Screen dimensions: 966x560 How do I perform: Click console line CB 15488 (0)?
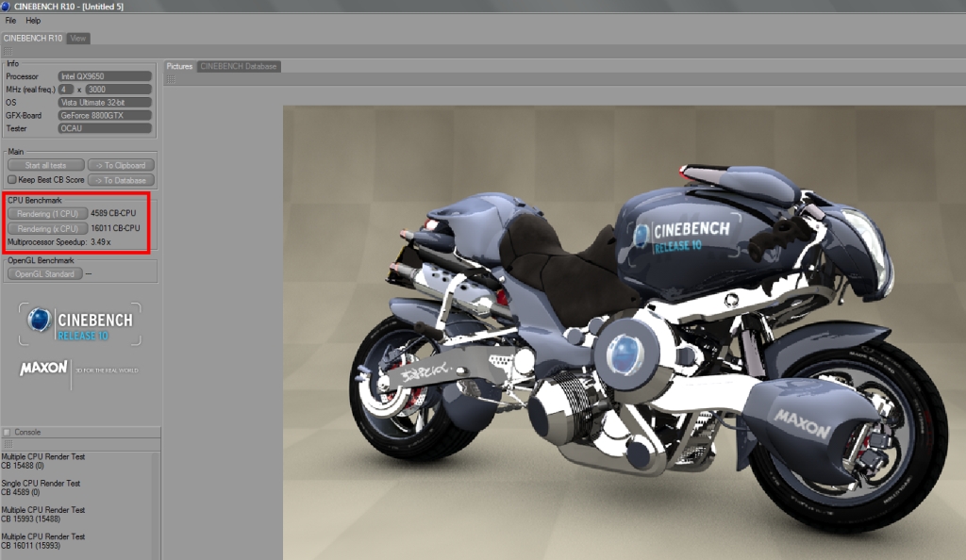pyautogui.click(x=23, y=466)
